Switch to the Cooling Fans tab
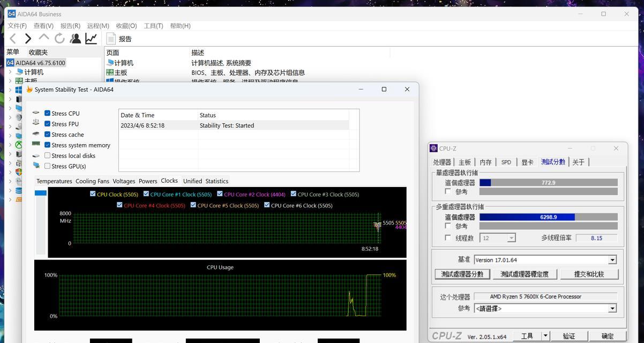 click(x=92, y=181)
